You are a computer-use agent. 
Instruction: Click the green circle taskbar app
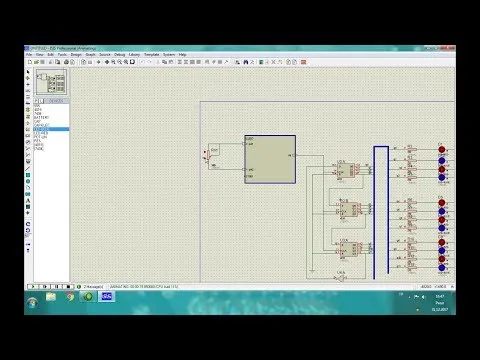click(88, 296)
